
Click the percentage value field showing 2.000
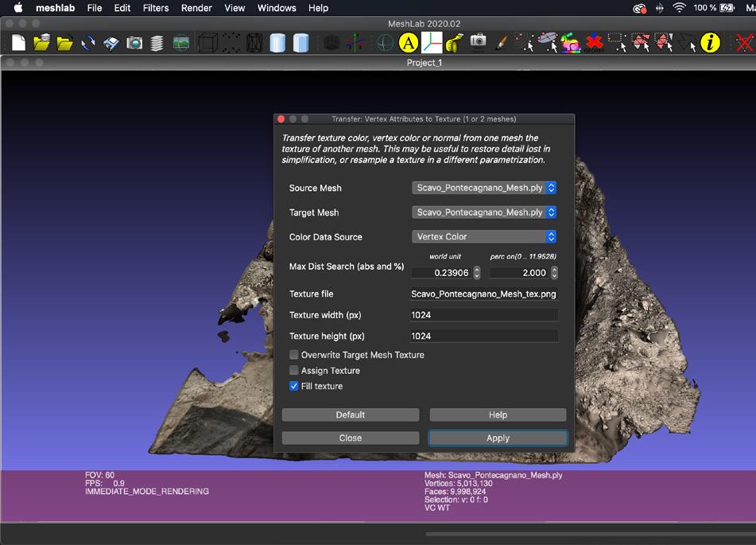(519, 273)
